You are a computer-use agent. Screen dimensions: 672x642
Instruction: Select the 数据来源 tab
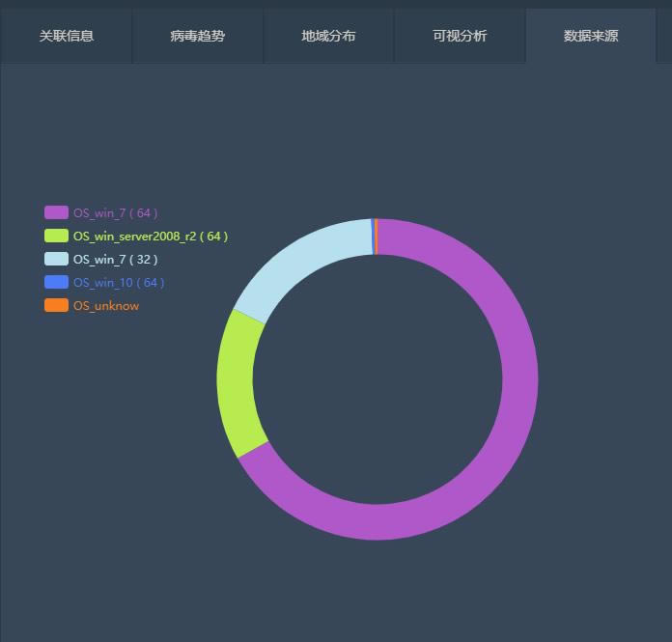click(591, 36)
